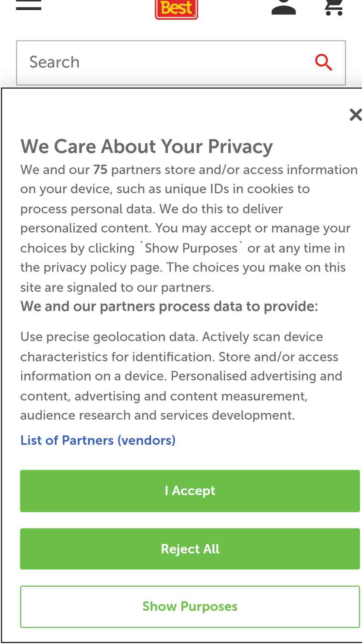Screen dimensions: 362x644
Task: Click the bold number 75 in the partners text
Action: coord(100,170)
